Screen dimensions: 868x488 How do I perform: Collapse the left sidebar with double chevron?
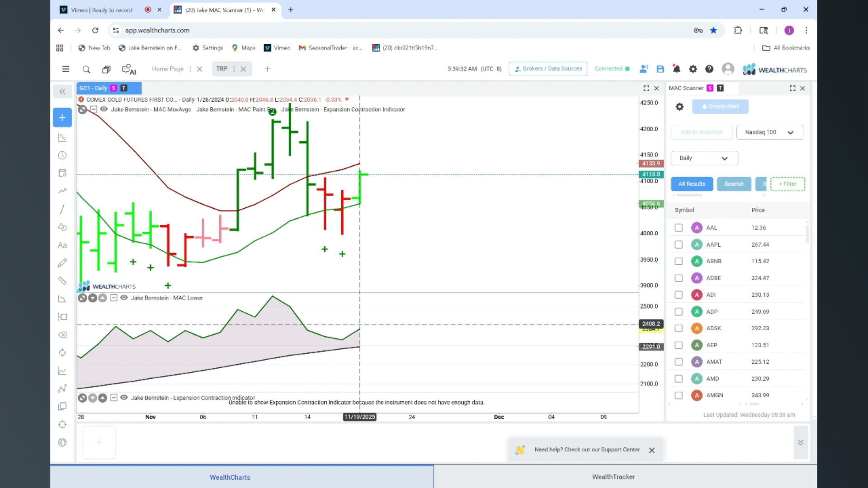[62, 92]
